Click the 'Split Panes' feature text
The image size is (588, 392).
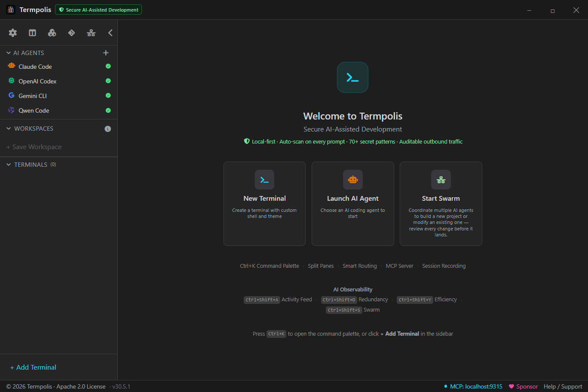point(321,266)
